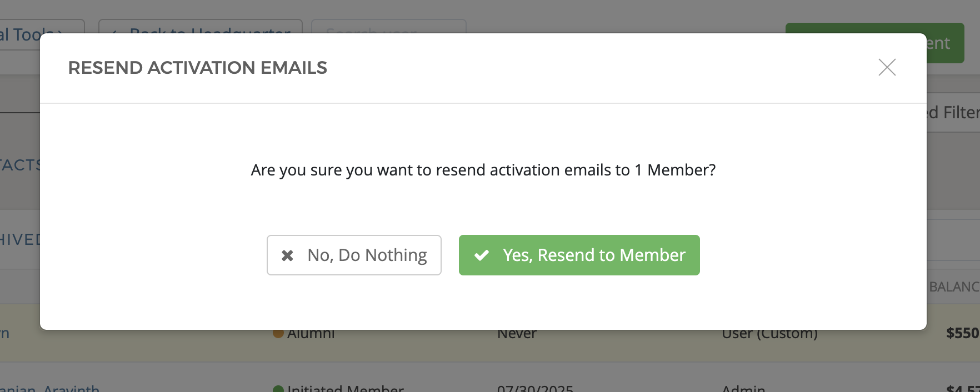
Task: Click the 'RESEND ACTIVATION EMAILS' dialog title
Action: click(x=197, y=68)
